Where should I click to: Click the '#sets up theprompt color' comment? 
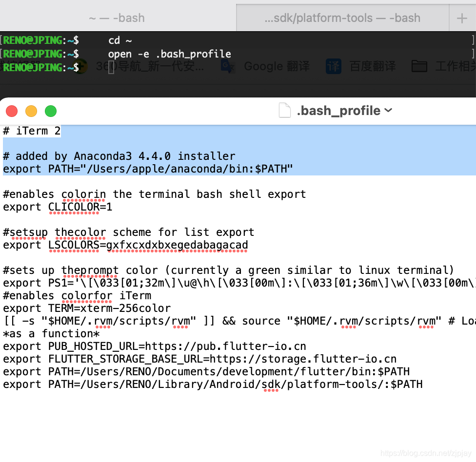coord(228,270)
